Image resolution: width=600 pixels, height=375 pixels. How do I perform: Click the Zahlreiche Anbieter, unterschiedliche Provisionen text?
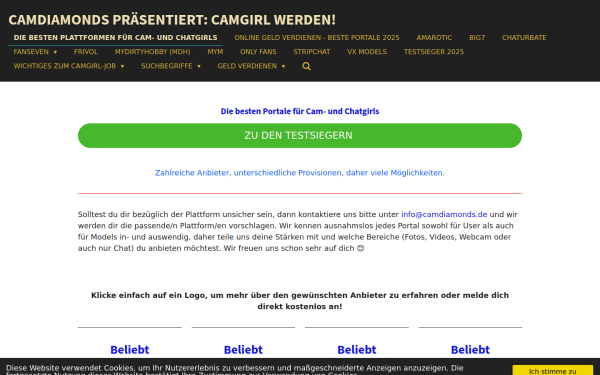tap(300, 173)
